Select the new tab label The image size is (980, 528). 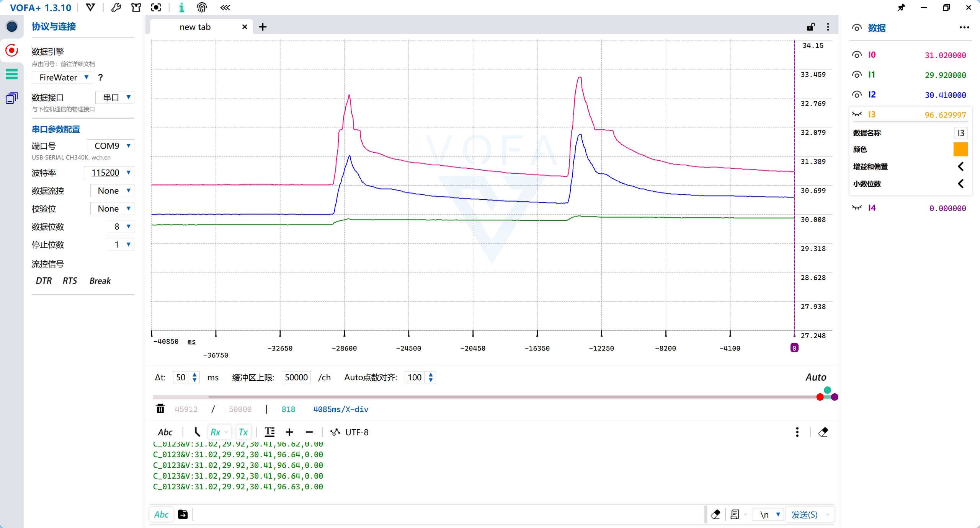coord(195,27)
